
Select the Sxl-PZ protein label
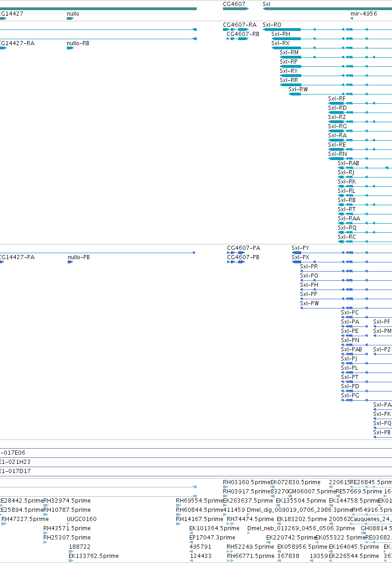[x=382, y=350]
